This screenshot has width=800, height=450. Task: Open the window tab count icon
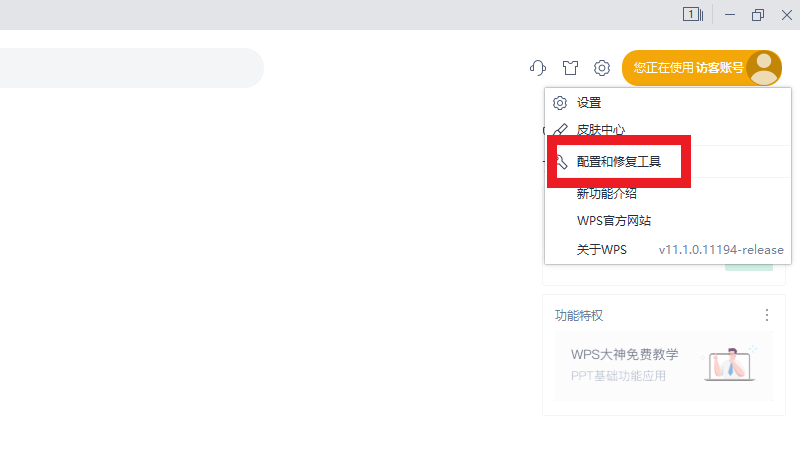coord(692,14)
